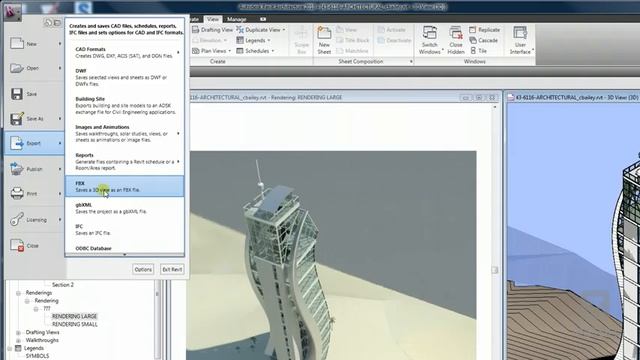Switch to the Manage ribbon tab
640x360 pixels.
[x=236, y=19]
